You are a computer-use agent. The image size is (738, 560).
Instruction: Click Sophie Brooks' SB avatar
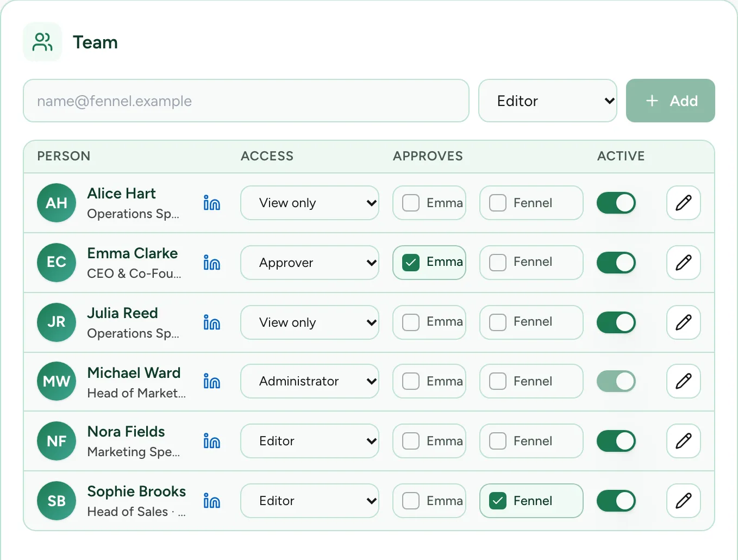[x=57, y=501]
